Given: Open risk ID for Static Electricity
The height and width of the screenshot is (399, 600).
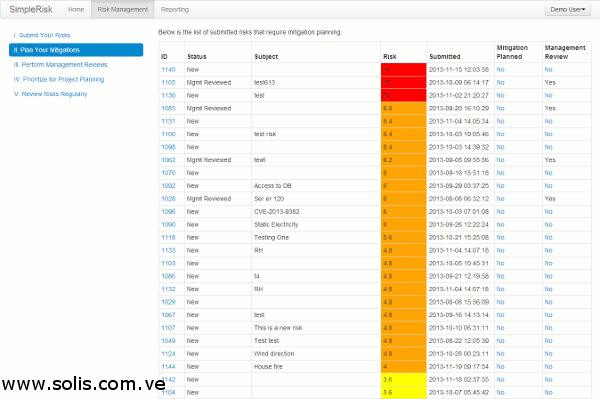Looking at the screenshot, I should (168, 225).
